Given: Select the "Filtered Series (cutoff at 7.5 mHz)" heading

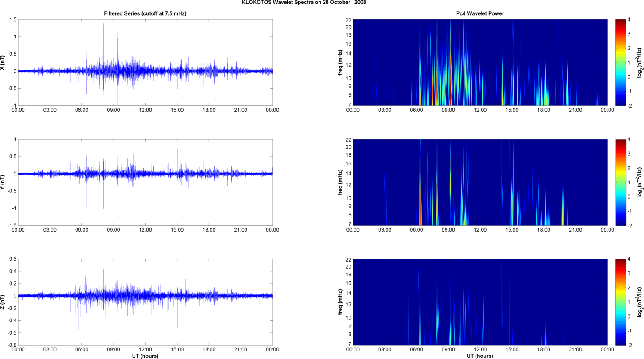Looking at the screenshot, I should pyautogui.click(x=145, y=13).
